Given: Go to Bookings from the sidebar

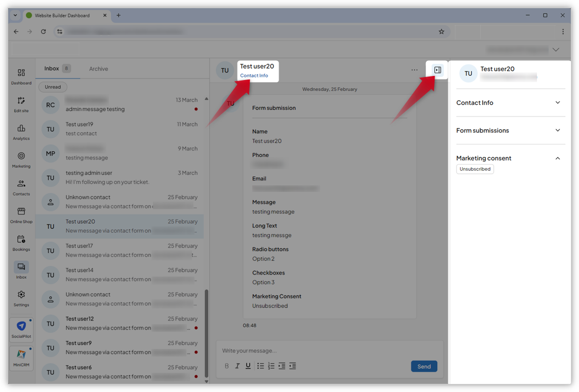Looking at the screenshot, I should tap(21, 242).
